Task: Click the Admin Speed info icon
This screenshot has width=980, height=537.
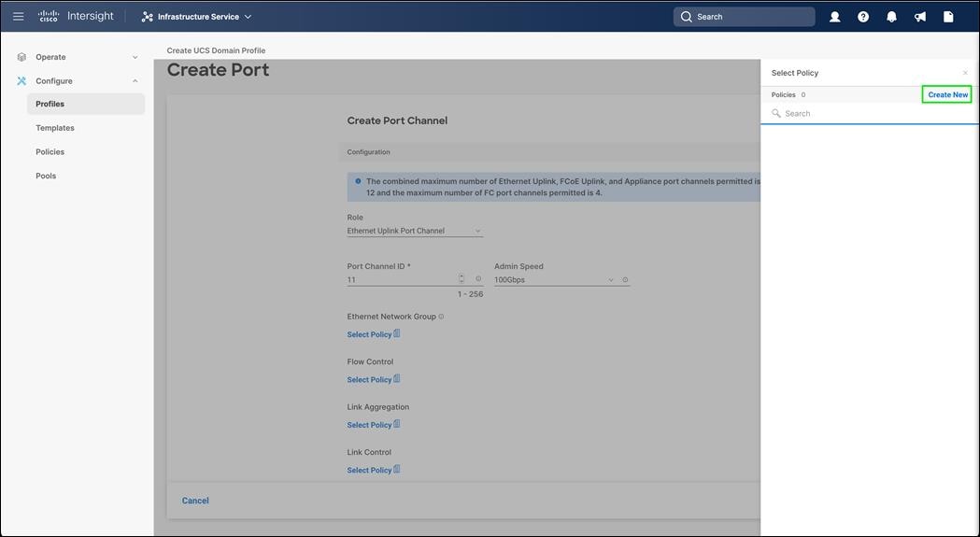Action: tap(625, 279)
